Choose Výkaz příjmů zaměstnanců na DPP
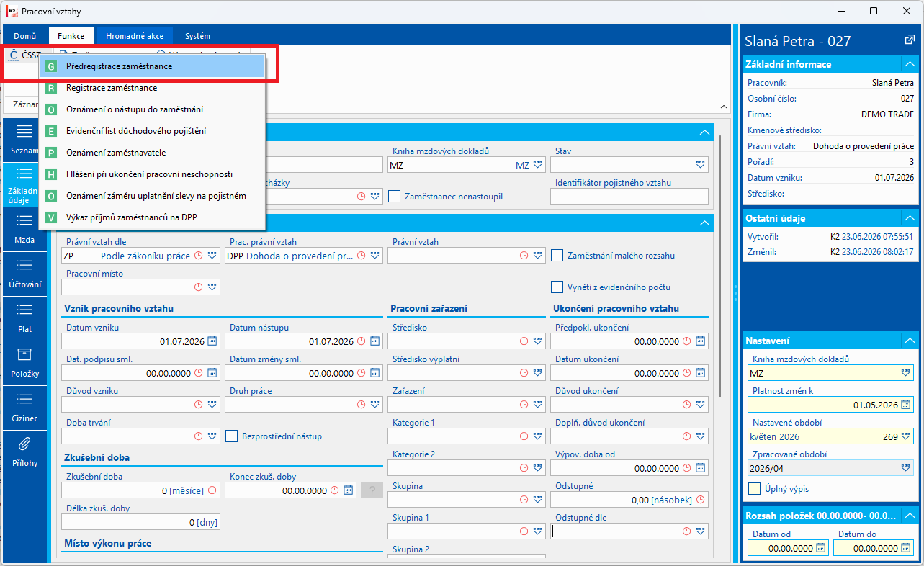Screen dimensions: 924x566 tap(132, 217)
